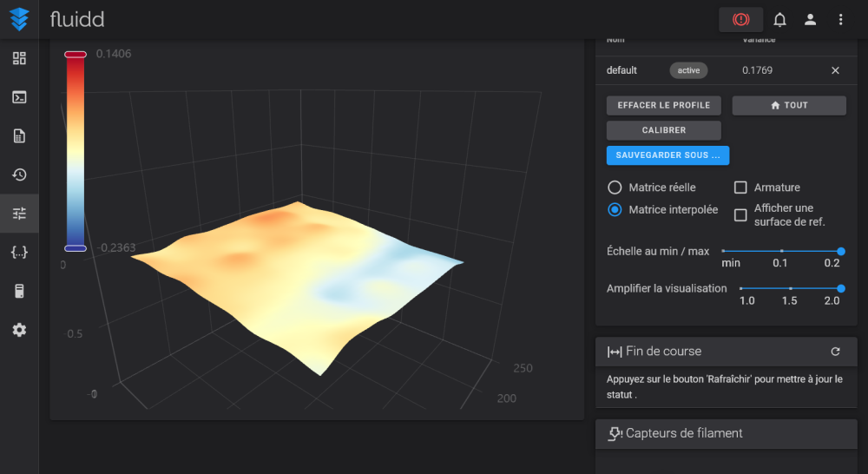Select the Matrice interpolée radio option

pos(615,209)
